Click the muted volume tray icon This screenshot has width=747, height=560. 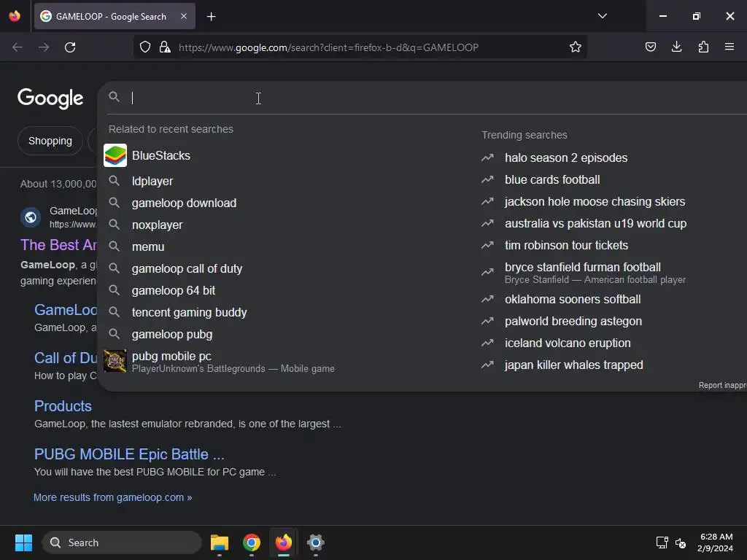pyautogui.click(x=681, y=542)
